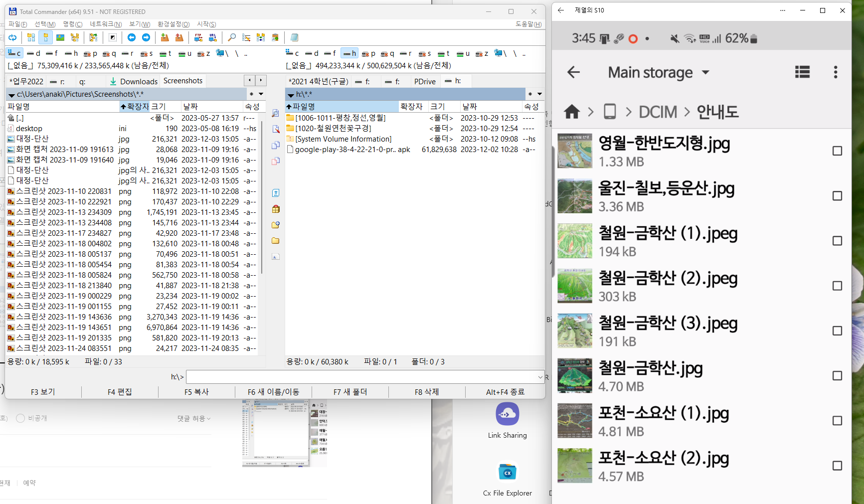Sort right panel by 날짜 column header
The image size is (864, 504).
tap(490, 107)
